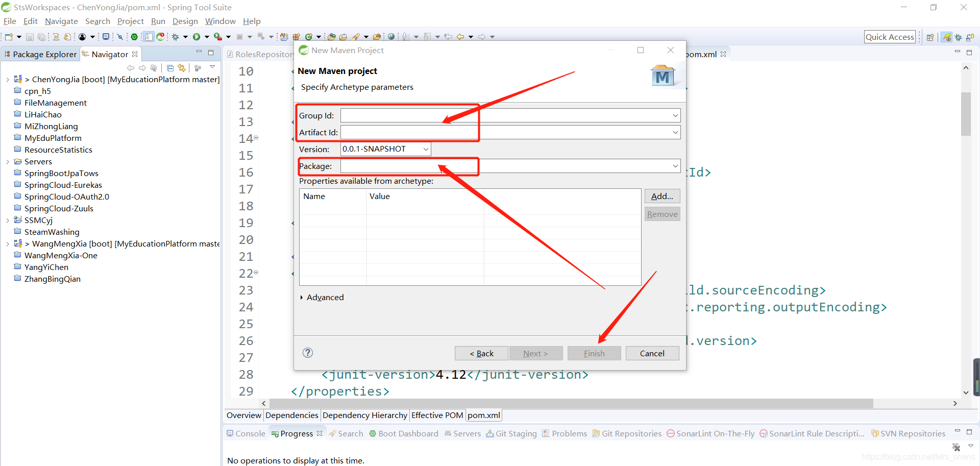Toggle the fold marker at line 22
Image resolution: width=980 pixels, height=466 pixels.
pos(256,273)
